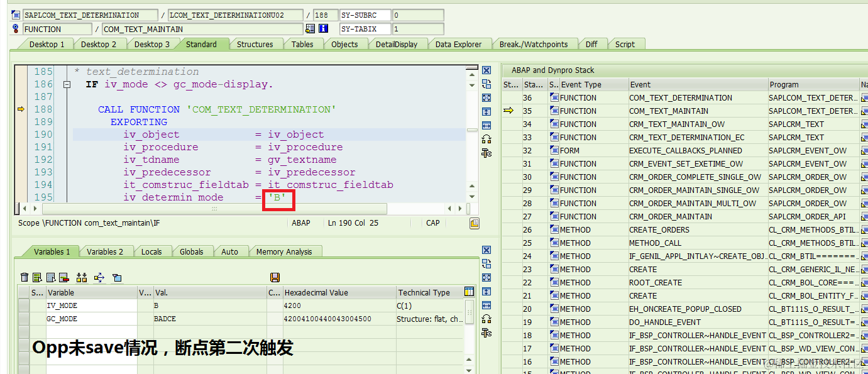Viewport: 868px width, 374px height.
Task: Switch source code tool to full screen
Action: point(486,98)
